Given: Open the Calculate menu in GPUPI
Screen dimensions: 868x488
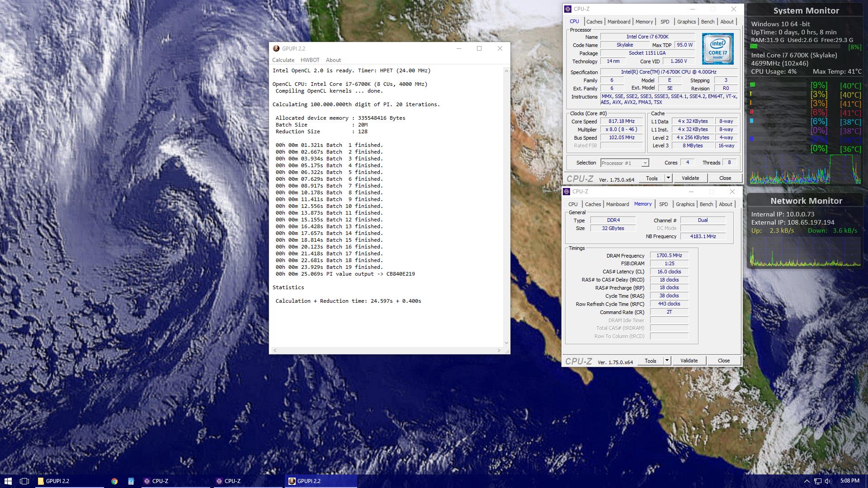Looking at the screenshot, I should pos(283,60).
